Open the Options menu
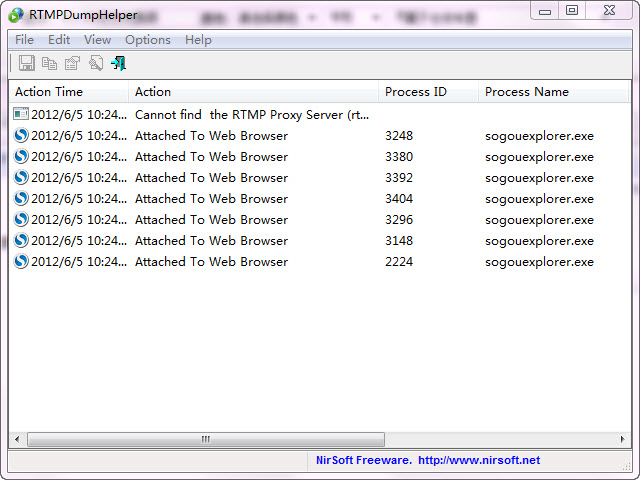The height and width of the screenshot is (480, 640). pyautogui.click(x=148, y=40)
